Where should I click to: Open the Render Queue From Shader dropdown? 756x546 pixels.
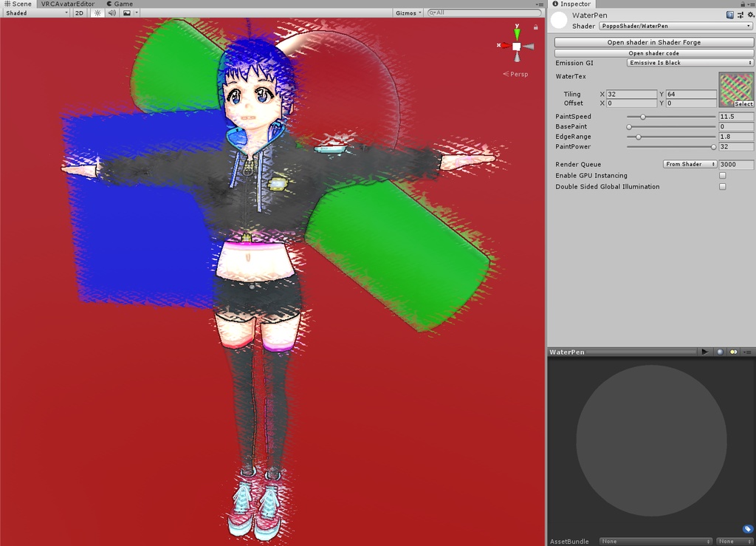click(x=690, y=165)
